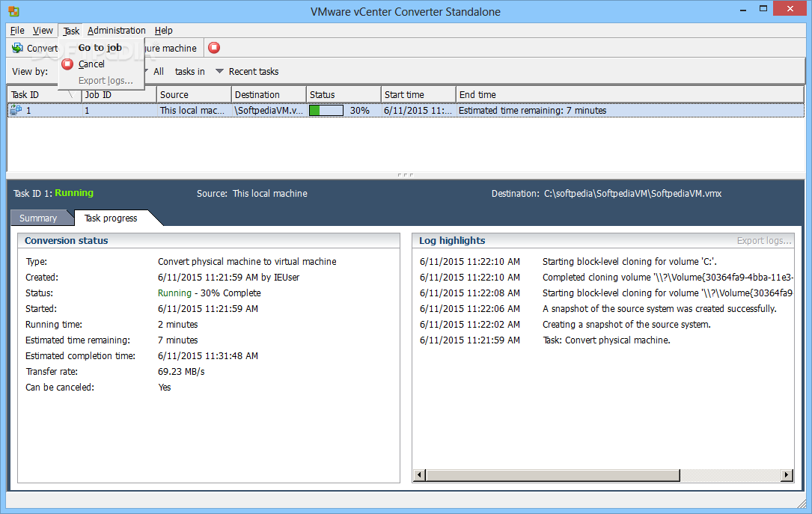The height and width of the screenshot is (514, 812).
Task: Open the Administration menu
Action: (117, 31)
